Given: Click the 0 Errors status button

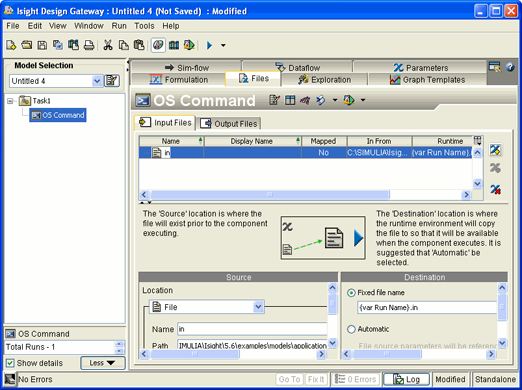Looking at the screenshot, I should pos(356,379).
